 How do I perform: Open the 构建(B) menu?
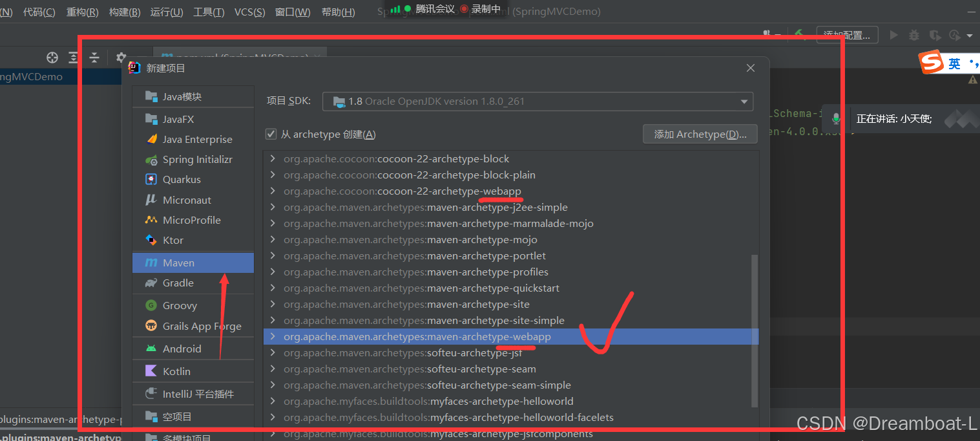click(x=125, y=12)
